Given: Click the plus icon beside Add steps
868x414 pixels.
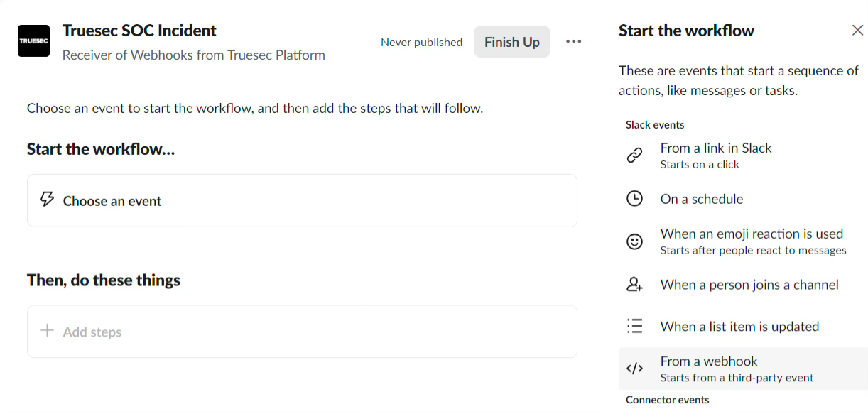Looking at the screenshot, I should click(x=47, y=331).
